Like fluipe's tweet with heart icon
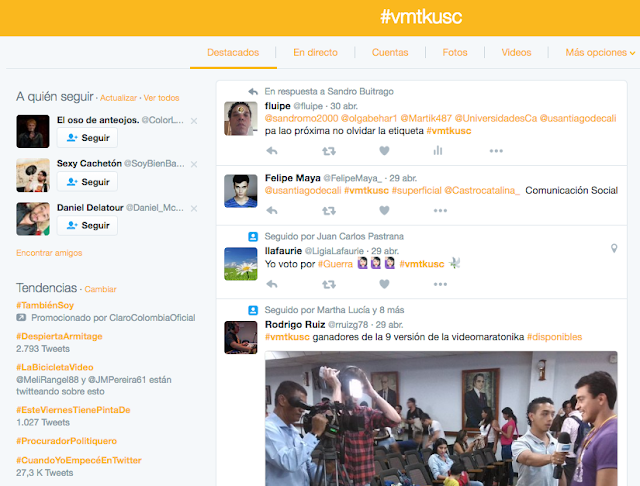This screenshot has height=486, width=640. pos(384,151)
